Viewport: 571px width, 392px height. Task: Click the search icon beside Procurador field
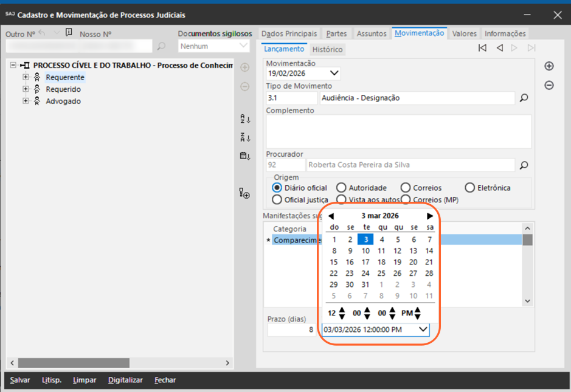coord(524,165)
